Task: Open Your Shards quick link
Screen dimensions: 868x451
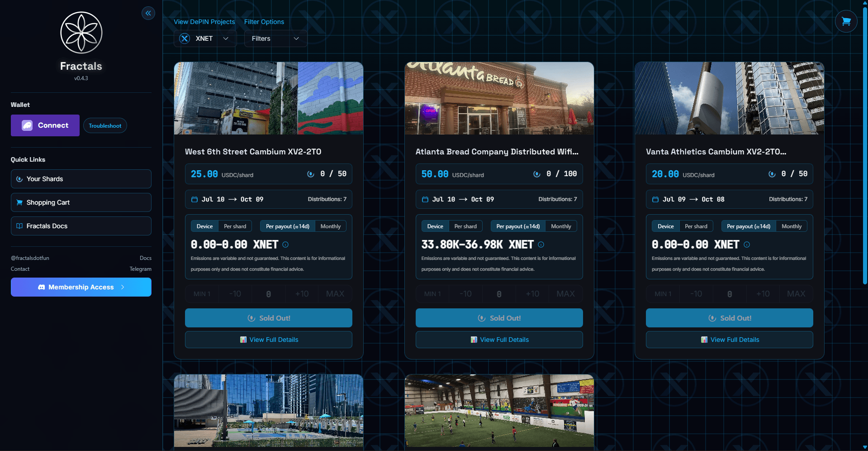Action: [81, 179]
